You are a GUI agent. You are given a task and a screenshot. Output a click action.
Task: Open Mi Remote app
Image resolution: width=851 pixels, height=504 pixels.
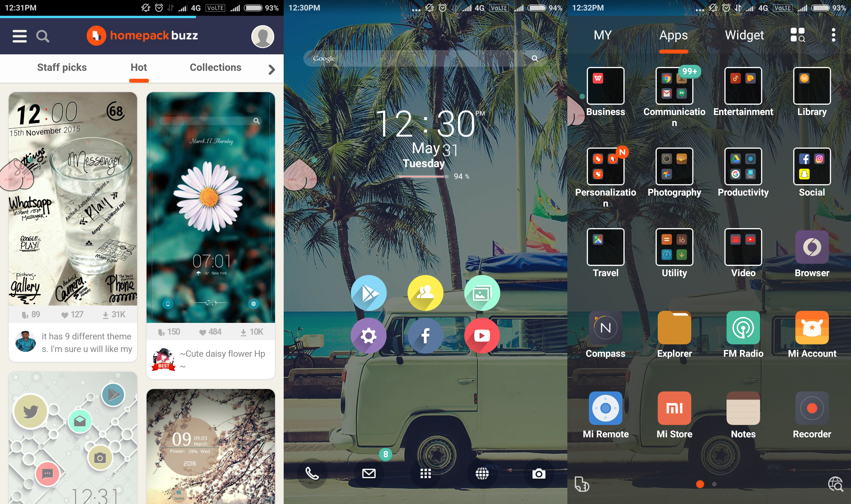604,408
